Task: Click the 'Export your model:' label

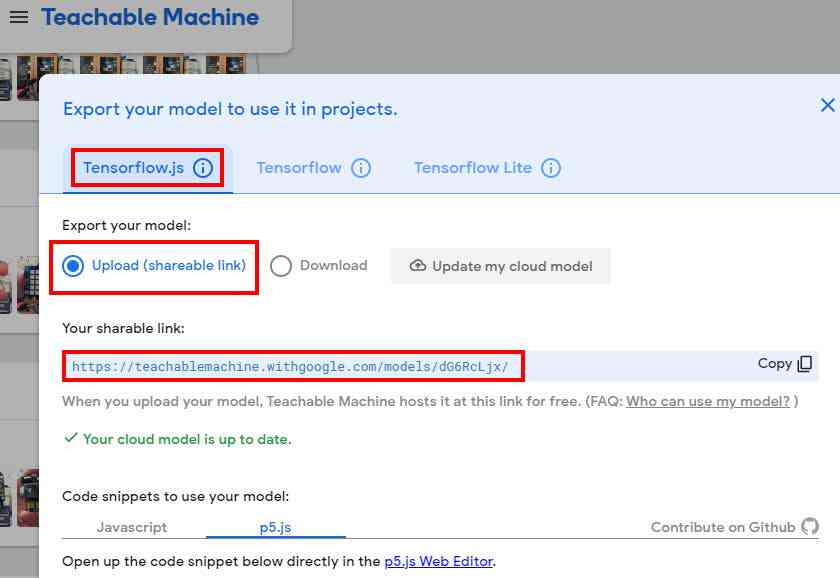Action: coord(126,225)
